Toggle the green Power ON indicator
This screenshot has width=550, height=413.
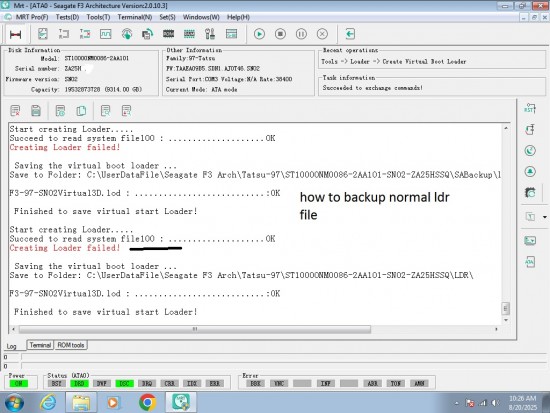click(x=19, y=383)
